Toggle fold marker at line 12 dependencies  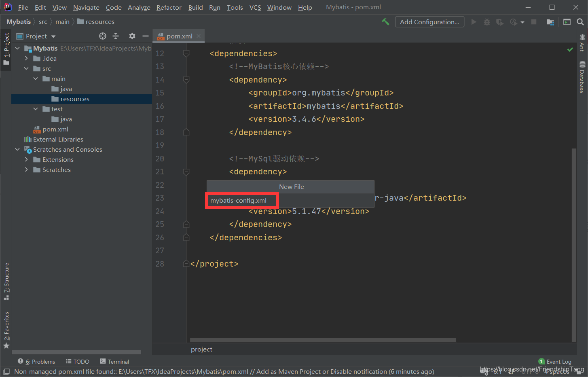pyautogui.click(x=186, y=53)
